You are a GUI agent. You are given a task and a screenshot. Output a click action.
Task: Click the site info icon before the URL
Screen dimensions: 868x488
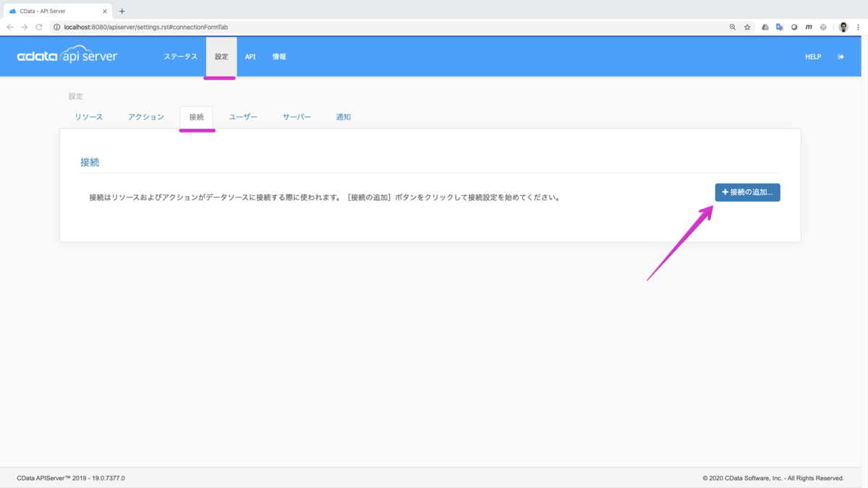57,27
